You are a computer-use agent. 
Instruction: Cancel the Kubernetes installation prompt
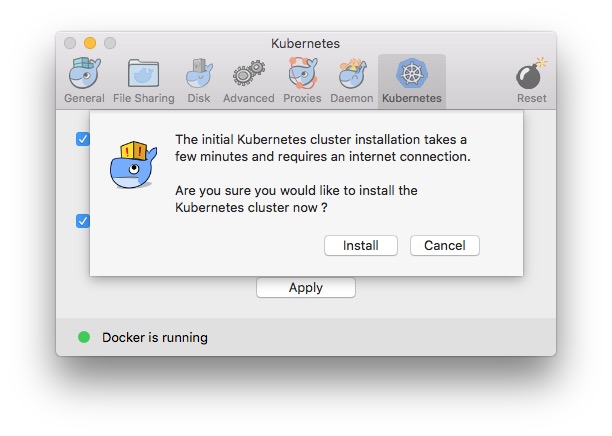tap(444, 246)
